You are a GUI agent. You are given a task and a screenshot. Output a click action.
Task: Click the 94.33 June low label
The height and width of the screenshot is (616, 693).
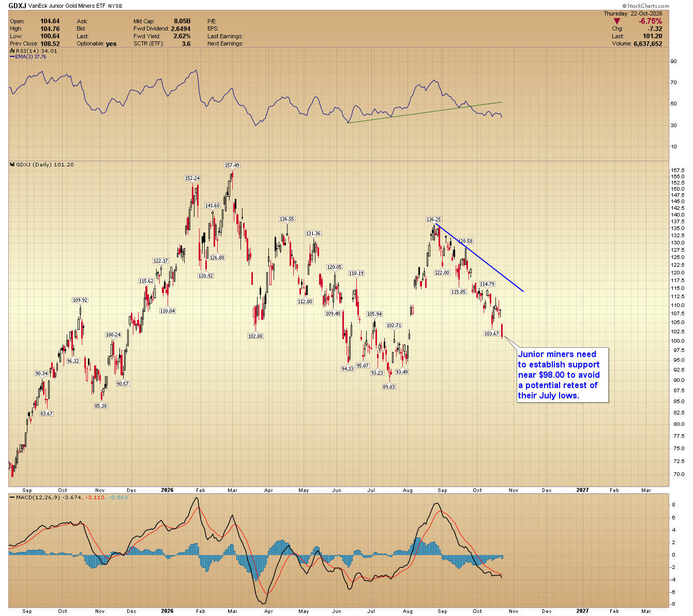(x=347, y=369)
